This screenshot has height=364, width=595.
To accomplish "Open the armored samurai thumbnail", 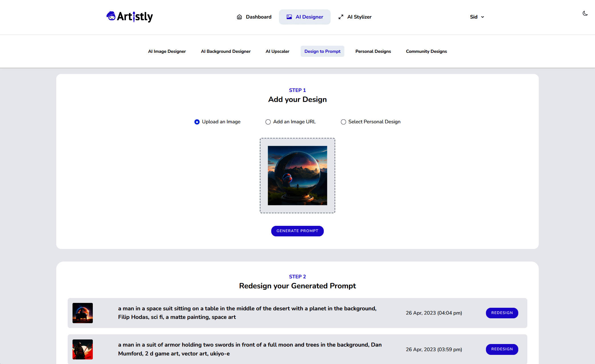I will point(83,349).
